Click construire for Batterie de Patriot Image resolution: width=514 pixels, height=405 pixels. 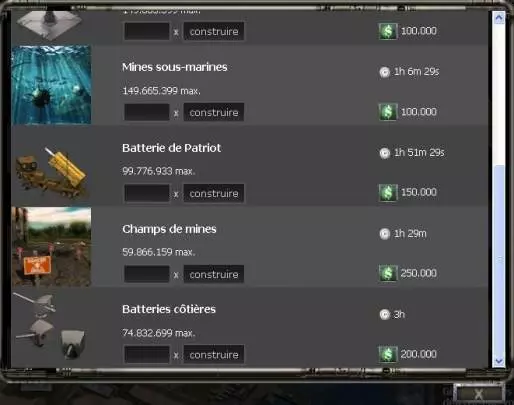point(214,193)
